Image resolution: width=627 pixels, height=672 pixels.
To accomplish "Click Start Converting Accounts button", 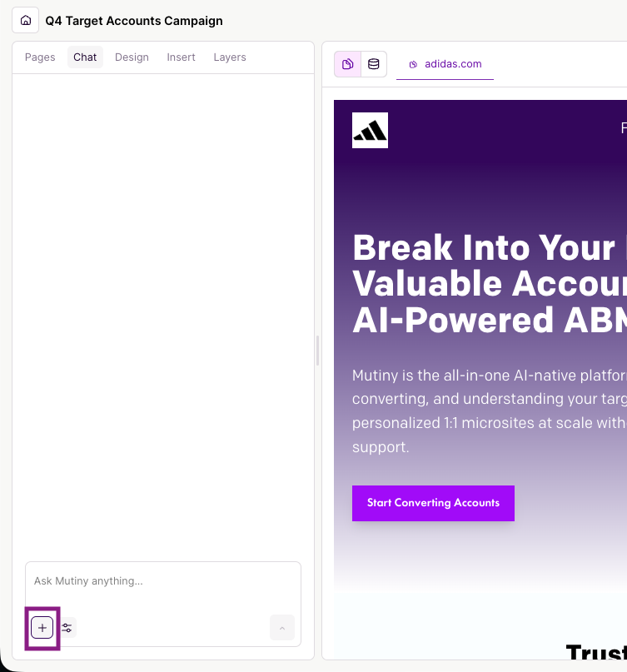I will (x=433, y=503).
